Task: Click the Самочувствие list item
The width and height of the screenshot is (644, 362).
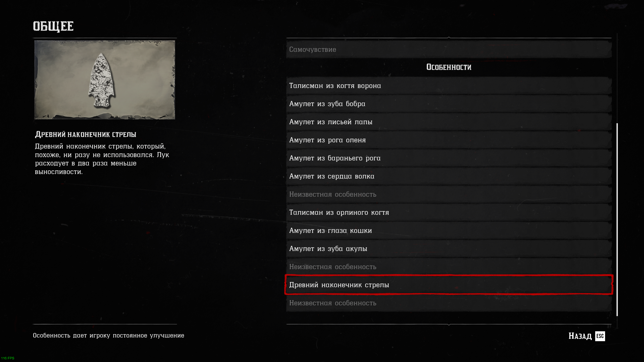Action: click(x=449, y=49)
